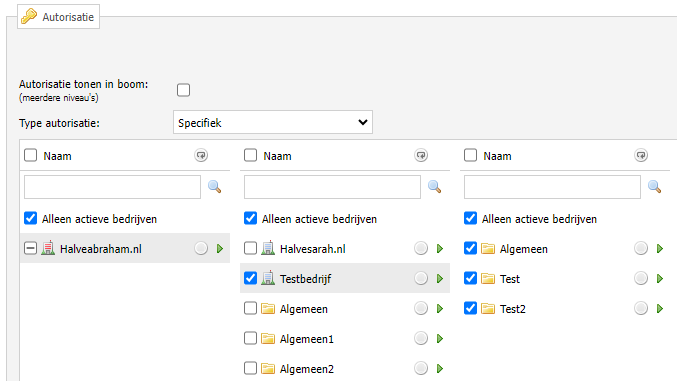Check the Algemeen checkbox in second column
The image size is (677, 381).
250,308
